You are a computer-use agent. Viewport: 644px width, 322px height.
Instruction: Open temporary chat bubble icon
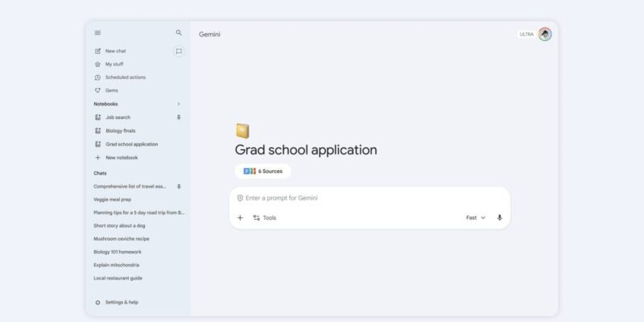pos(179,51)
